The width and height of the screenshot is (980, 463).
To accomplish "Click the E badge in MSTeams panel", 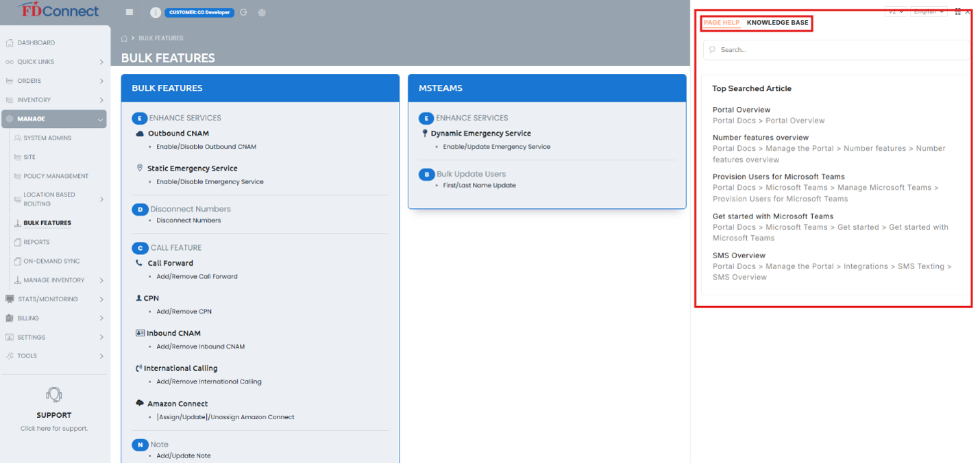I will click(427, 118).
